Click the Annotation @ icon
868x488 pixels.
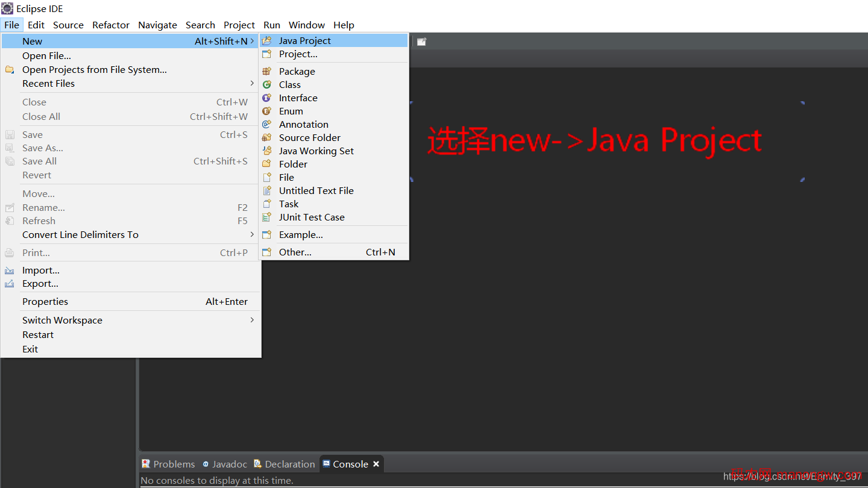click(266, 124)
